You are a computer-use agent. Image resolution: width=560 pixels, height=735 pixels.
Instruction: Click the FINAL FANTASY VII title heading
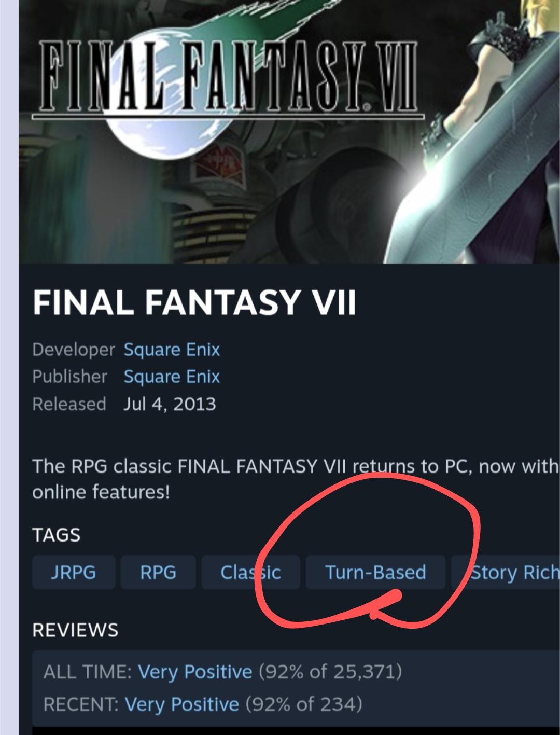click(x=194, y=302)
